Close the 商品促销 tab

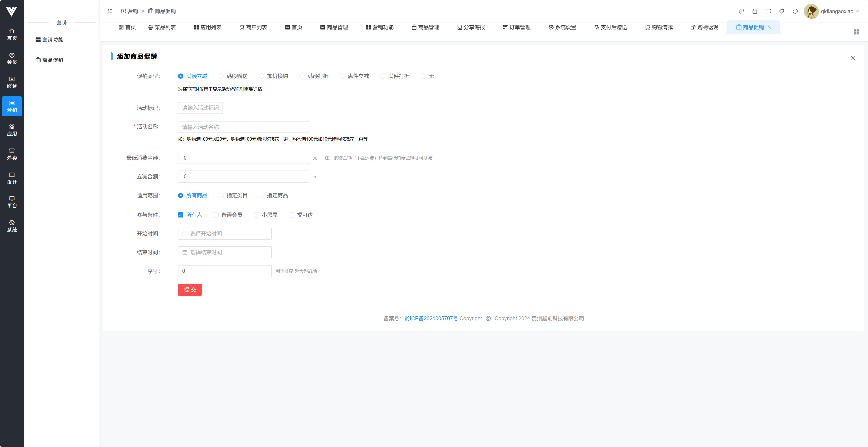point(769,27)
